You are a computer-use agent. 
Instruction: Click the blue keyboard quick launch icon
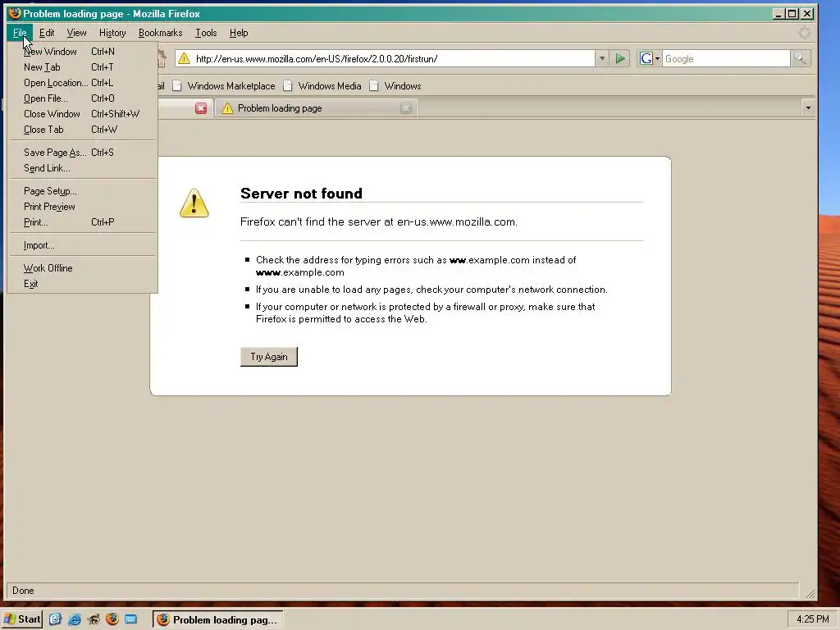tap(130, 619)
